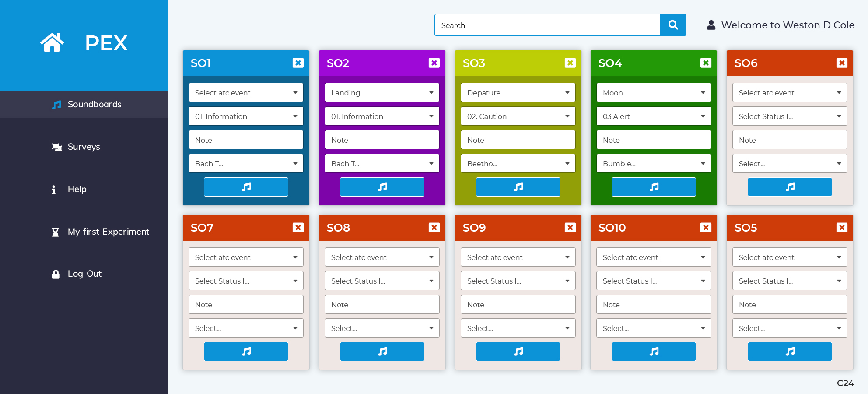Open the 02. Caution status dropdown in SO3

tap(518, 116)
